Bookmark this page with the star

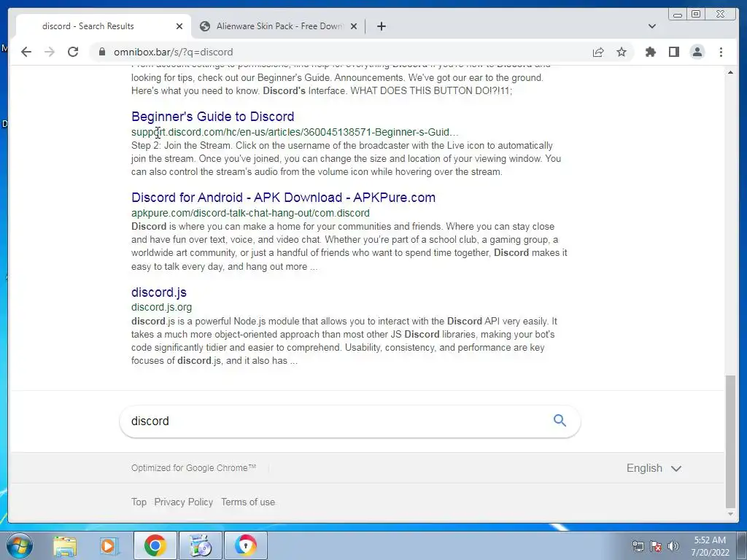[622, 52]
